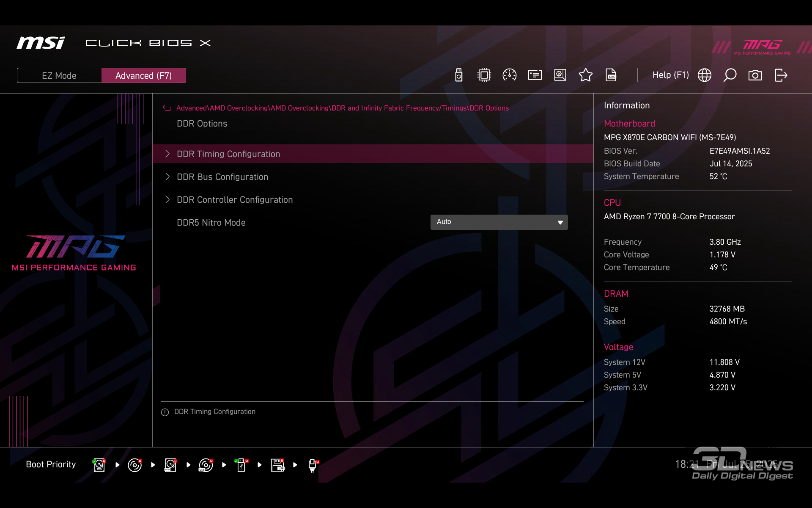
Task: Open the LOG file icon
Action: (x=611, y=75)
